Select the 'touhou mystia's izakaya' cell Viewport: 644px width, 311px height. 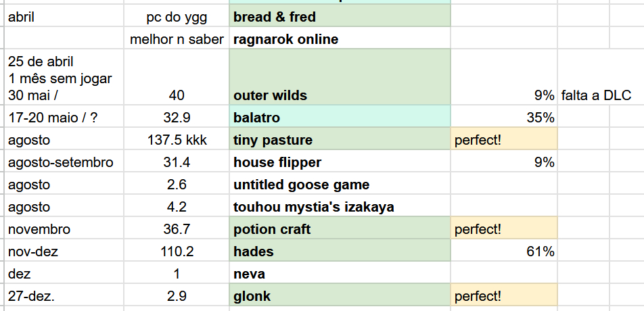pyautogui.click(x=340, y=207)
